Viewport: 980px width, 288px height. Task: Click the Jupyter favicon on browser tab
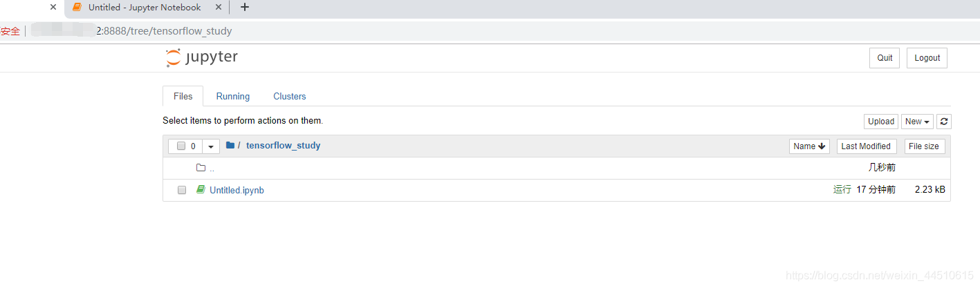pyautogui.click(x=77, y=8)
